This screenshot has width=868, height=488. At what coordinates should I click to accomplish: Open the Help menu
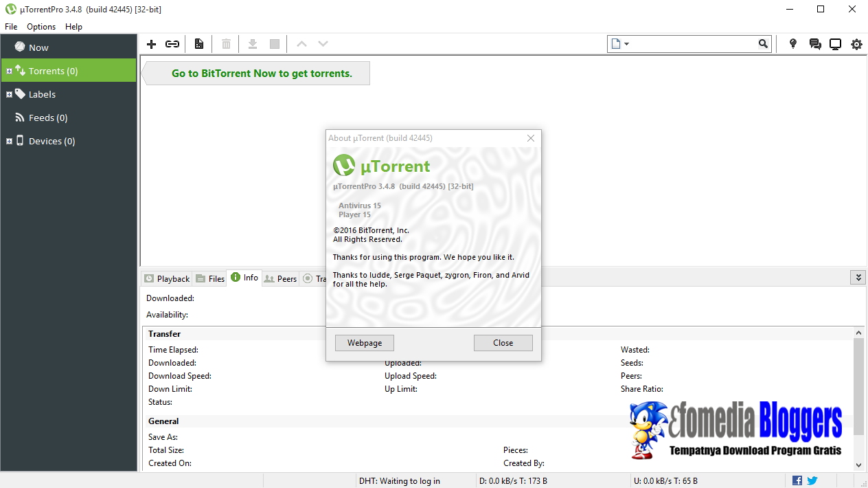click(x=73, y=27)
